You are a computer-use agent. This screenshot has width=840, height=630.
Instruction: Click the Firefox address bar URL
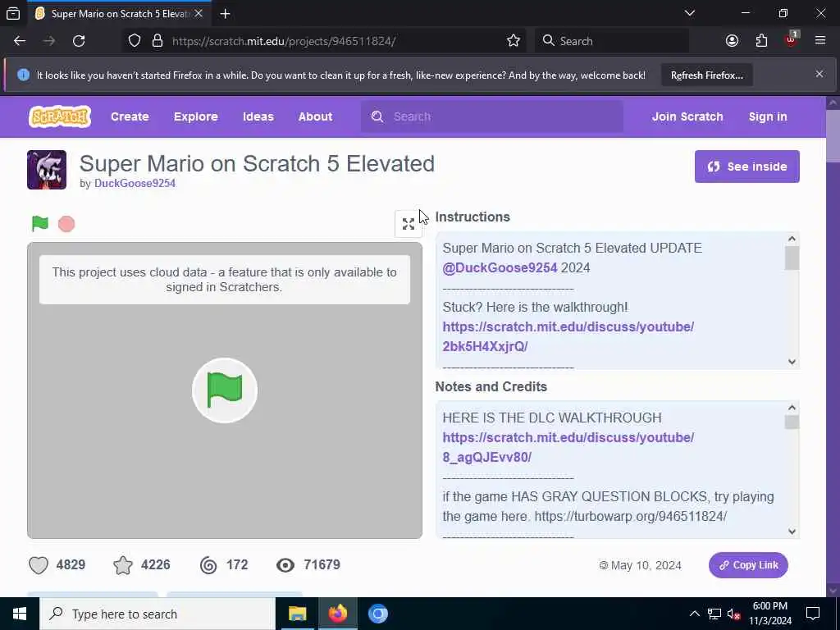click(x=284, y=41)
